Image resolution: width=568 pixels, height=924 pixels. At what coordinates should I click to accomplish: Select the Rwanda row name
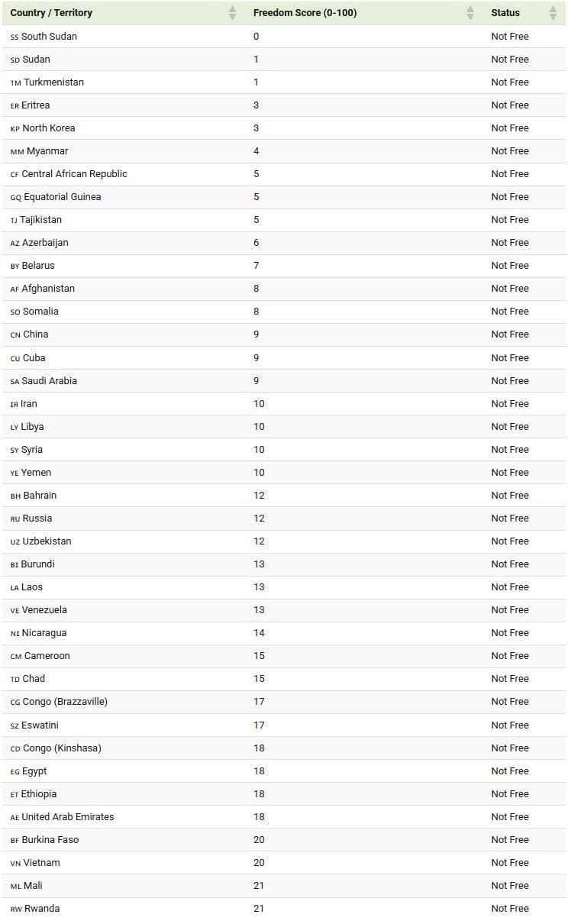click(42, 908)
